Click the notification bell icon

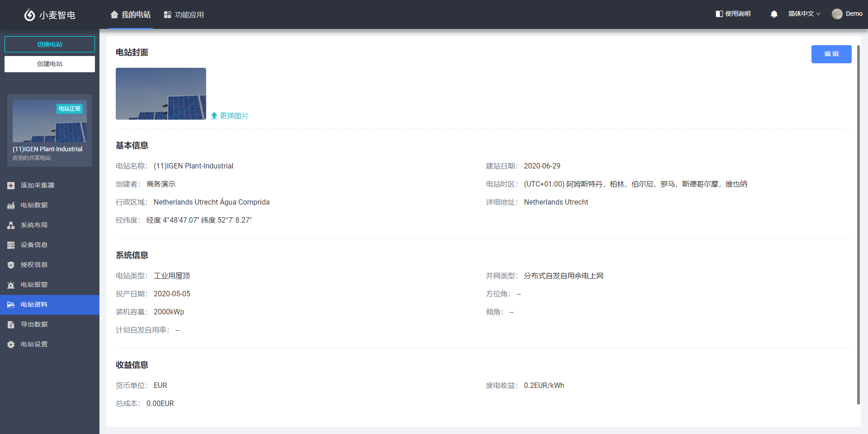click(774, 14)
